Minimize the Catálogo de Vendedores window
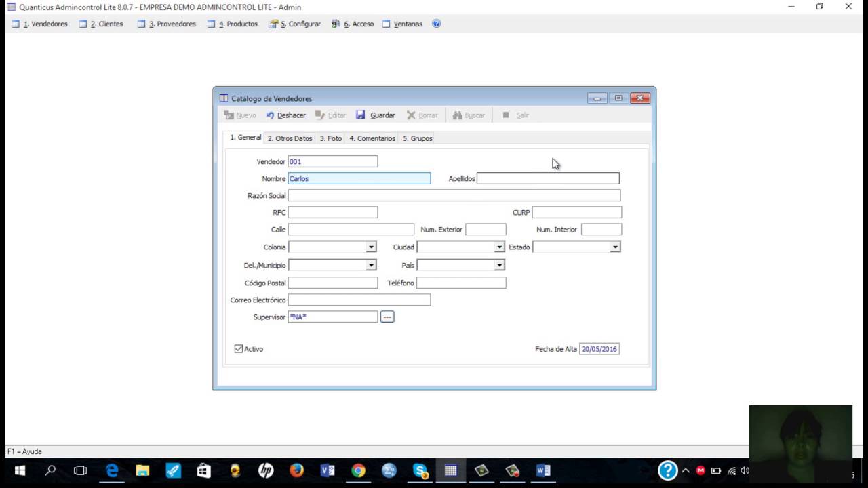Image resolution: width=868 pixels, height=488 pixels. pyautogui.click(x=597, y=98)
